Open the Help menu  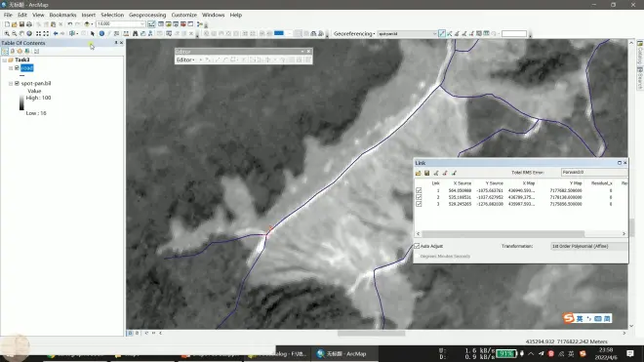click(x=236, y=15)
